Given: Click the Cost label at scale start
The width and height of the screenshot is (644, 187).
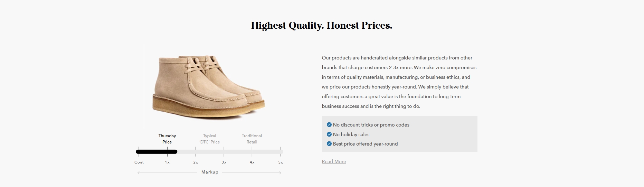Looking at the screenshot, I should [139, 162].
